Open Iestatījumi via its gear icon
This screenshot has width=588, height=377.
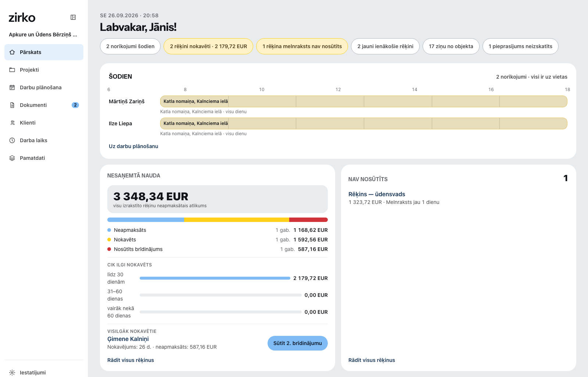[x=12, y=373]
